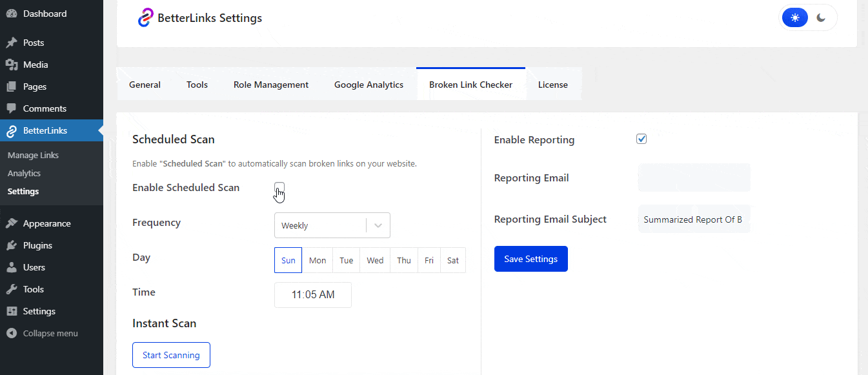This screenshot has width=868, height=375.
Task: Switch to dark mode using the moon toggle
Action: click(x=821, y=17)
